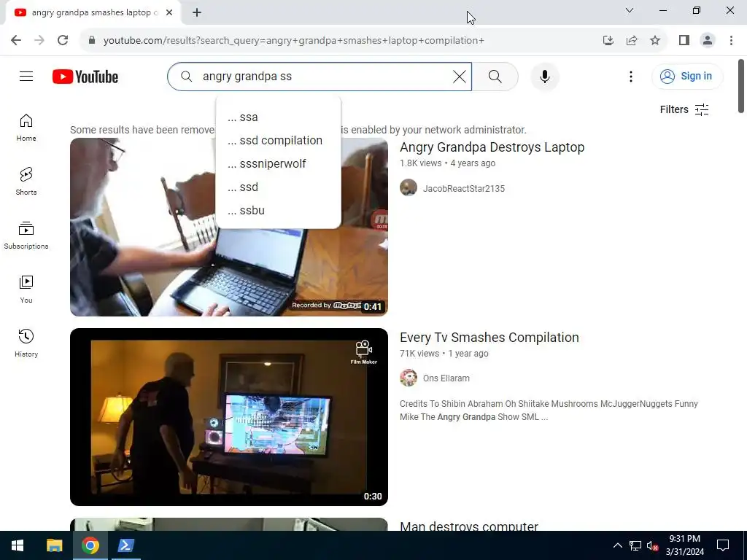Play the laptop smashing video thumbnail
Image resolution: width=747 pixels, height=560 pixels.
click(x=228, y=227)
